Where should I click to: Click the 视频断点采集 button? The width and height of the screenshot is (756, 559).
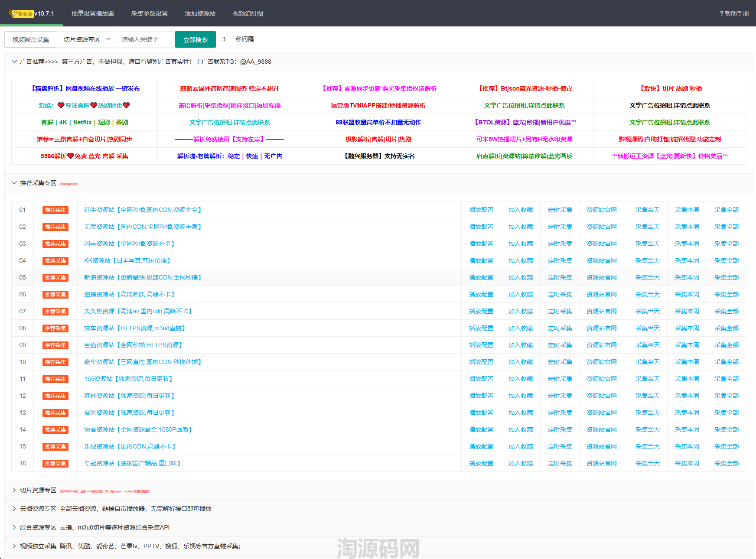point(31,39)
